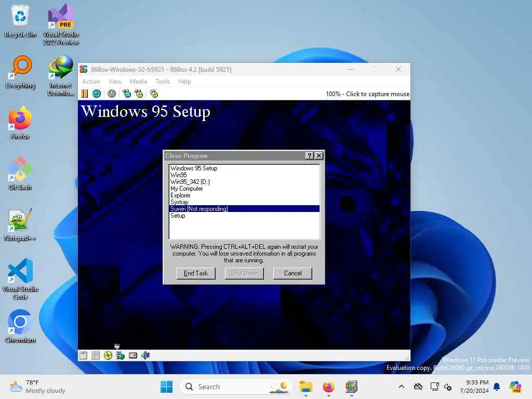Open 86Box settings gear icon
Screen dimensions: 532x399
pyautogui.click(x=154, y=94)
